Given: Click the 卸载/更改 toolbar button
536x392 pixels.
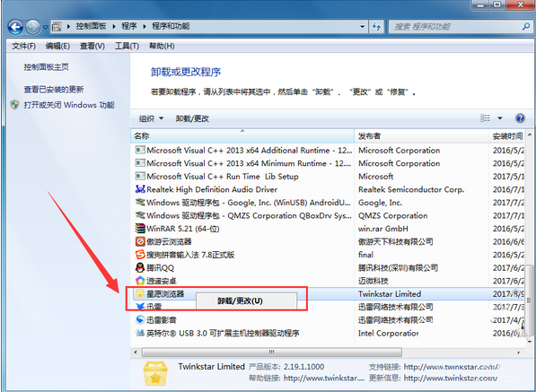Looking at the screenshot, I should point(192,118).
